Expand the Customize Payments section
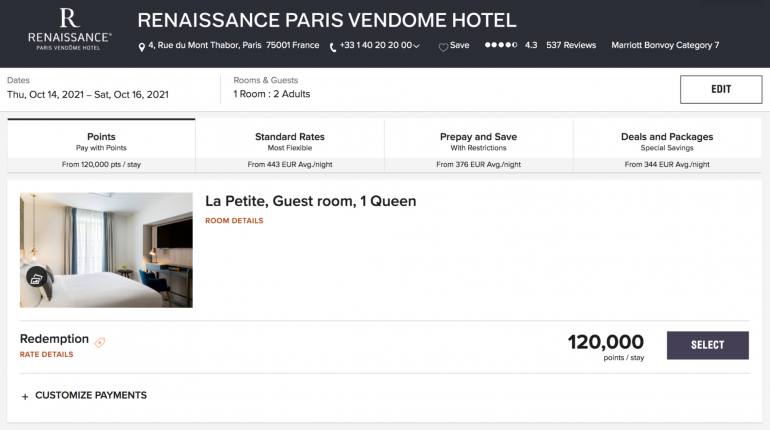Image resolution: width=770 pixels, height=430 pixels. point(91,395)
